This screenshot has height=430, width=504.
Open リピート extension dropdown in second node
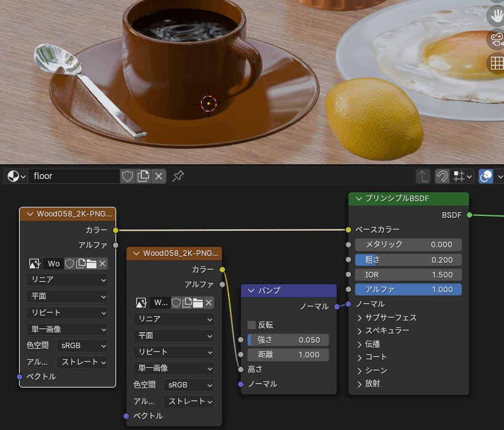[173, 352]
